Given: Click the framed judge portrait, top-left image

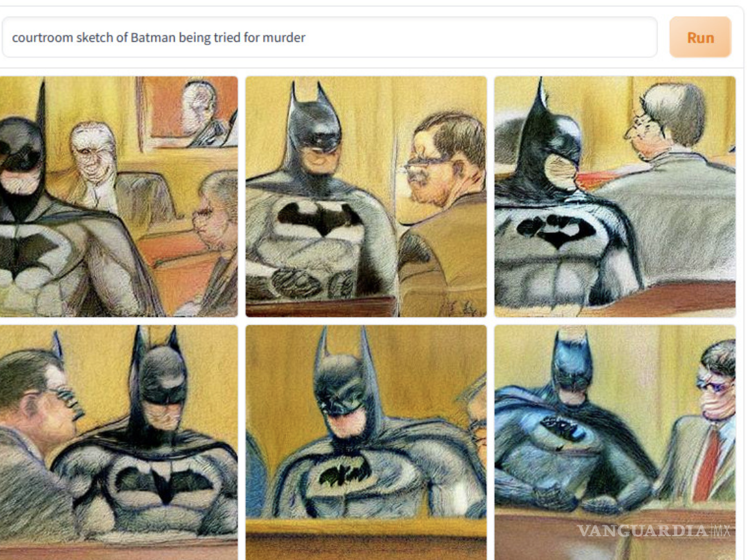Looking at the screenshot, I should point(188,113).
